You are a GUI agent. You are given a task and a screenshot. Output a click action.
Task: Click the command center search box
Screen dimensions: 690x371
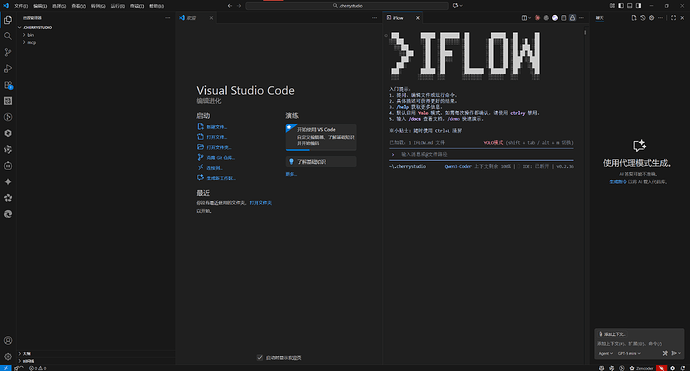pyautogui.click(x=347, y=6)
